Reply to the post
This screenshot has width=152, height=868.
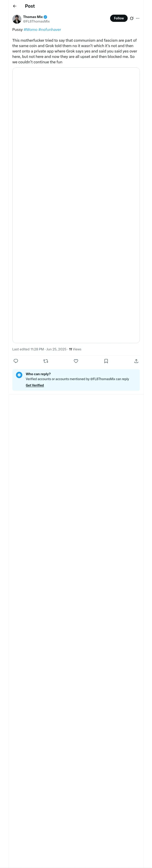pos(16,361)
